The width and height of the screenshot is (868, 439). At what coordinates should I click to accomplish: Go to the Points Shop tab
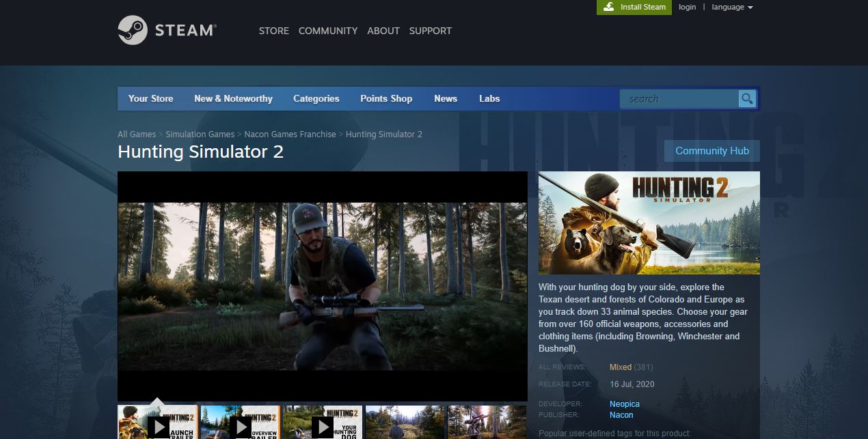[386, 98]
